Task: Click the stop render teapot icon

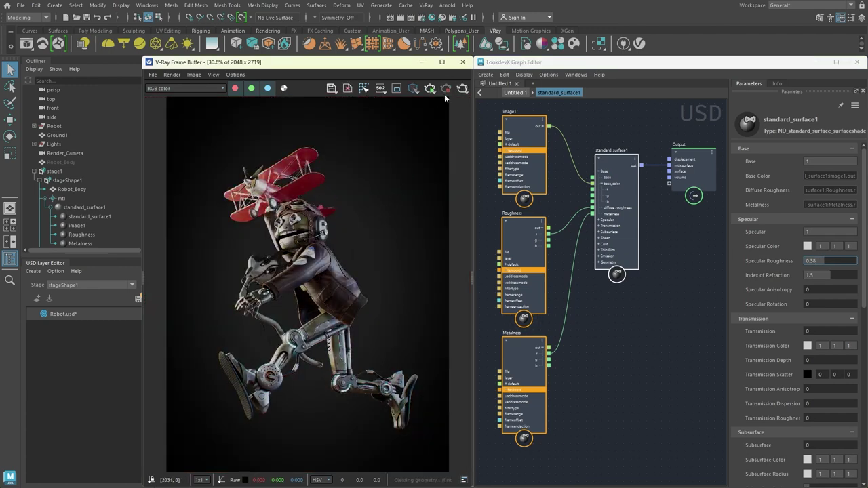Action: point(446,88)
